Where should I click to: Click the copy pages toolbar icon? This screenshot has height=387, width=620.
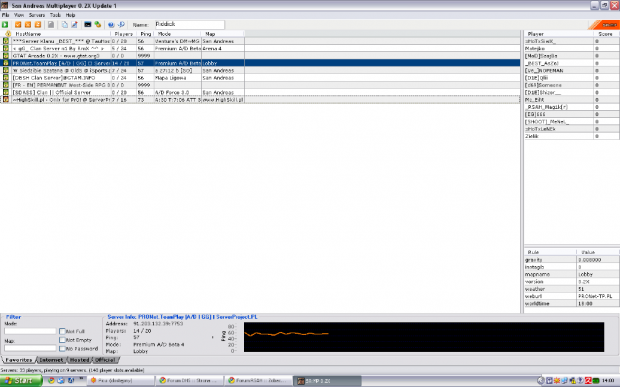pos(64,25)
